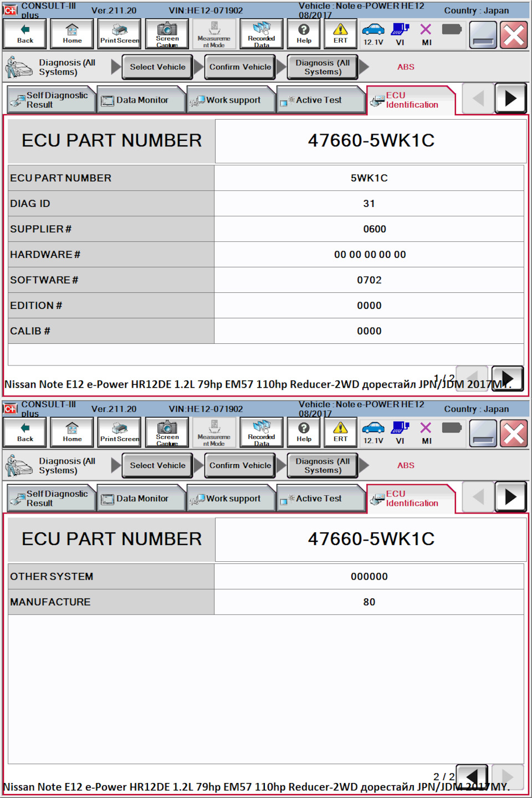532x798 pixels.
Task: Open Active Test tab in lower window
Action: (x=321, y=499)
